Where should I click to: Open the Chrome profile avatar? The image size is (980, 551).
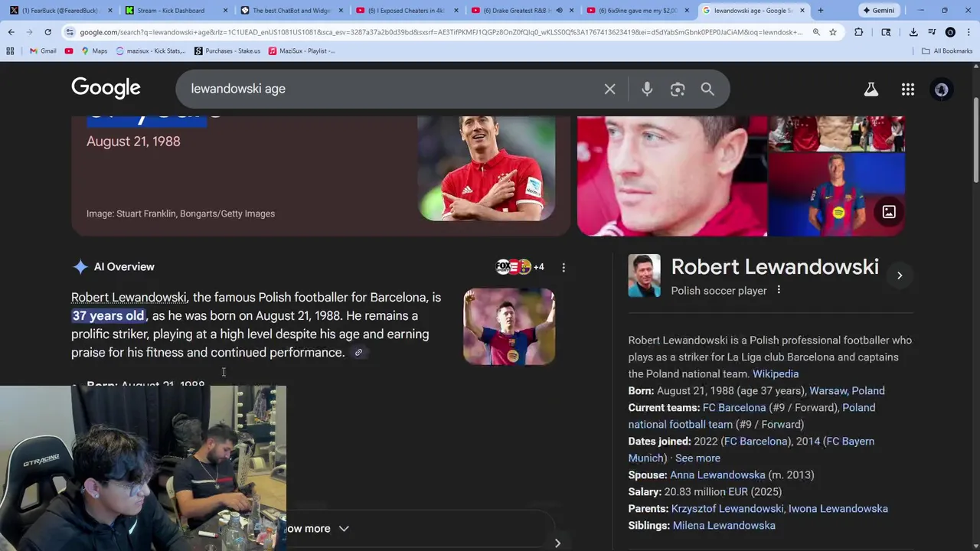point(950,32)
